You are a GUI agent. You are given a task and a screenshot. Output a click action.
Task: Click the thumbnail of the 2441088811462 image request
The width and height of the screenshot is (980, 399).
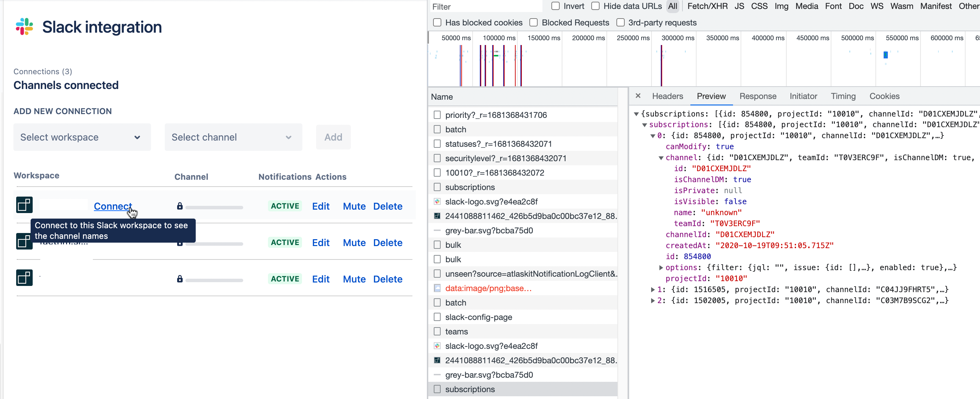(x=437, y=216)
